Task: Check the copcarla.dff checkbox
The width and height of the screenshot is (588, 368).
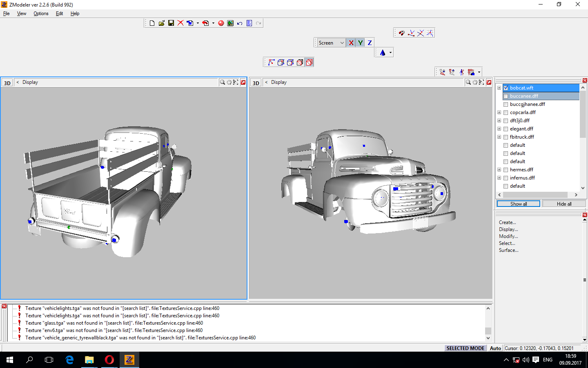Action: point(506,112)
